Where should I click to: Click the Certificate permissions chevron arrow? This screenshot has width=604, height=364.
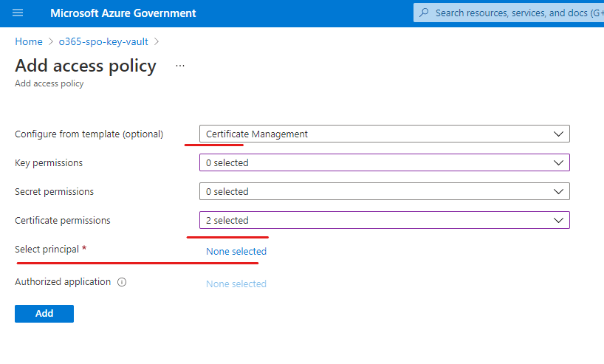(x=558, y=220)
